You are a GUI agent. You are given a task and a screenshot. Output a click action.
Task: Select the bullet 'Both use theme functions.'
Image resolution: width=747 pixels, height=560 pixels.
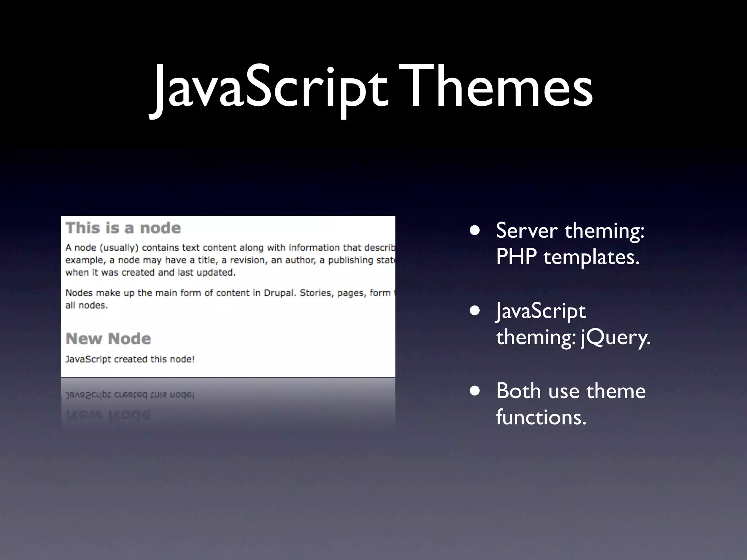(x=570, y=404)
